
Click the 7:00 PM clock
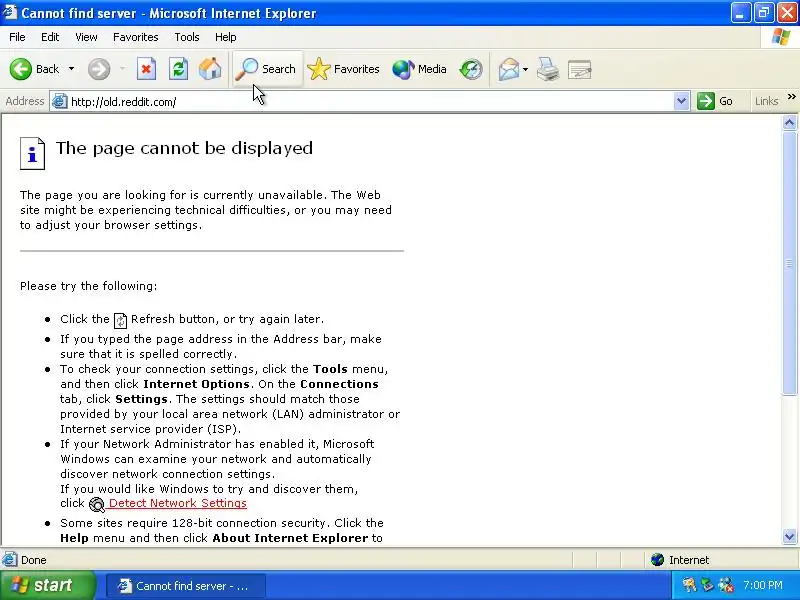[x=763, y=585]
